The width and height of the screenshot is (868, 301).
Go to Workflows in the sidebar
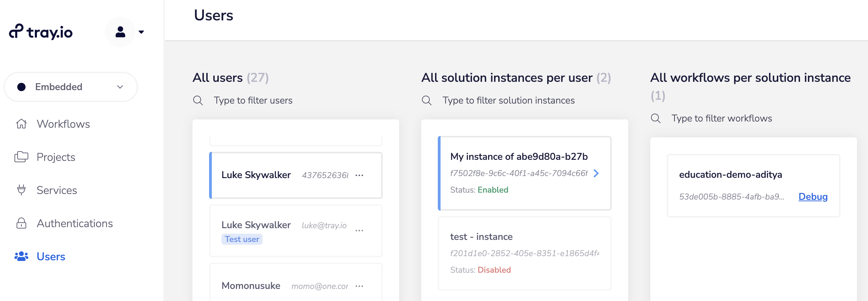(63, 124)
